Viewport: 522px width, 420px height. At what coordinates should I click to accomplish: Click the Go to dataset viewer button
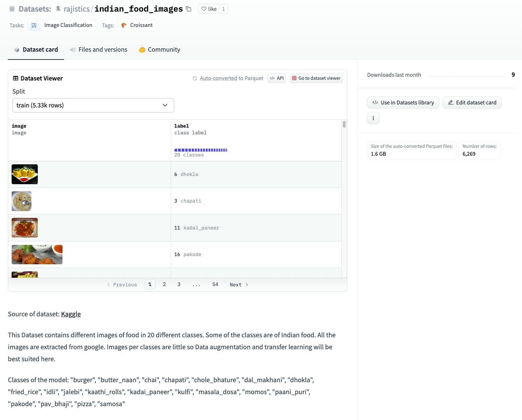click(x=316, y=78)
